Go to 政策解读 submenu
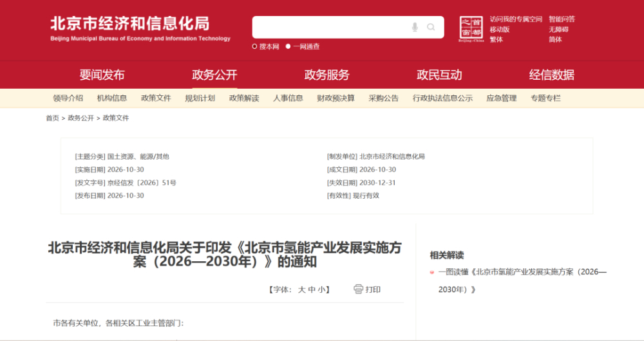The height and width of the screenshot is (341, 644). [x=244, y=98]
